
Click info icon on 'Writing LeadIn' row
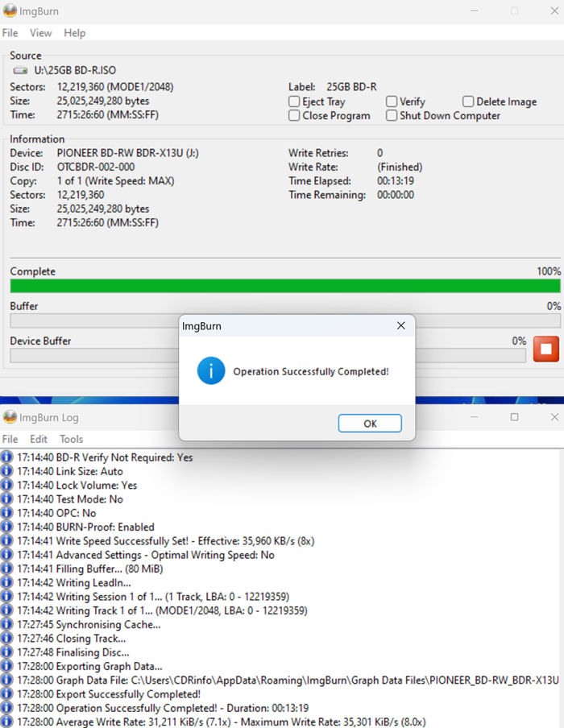click(6, 583)
